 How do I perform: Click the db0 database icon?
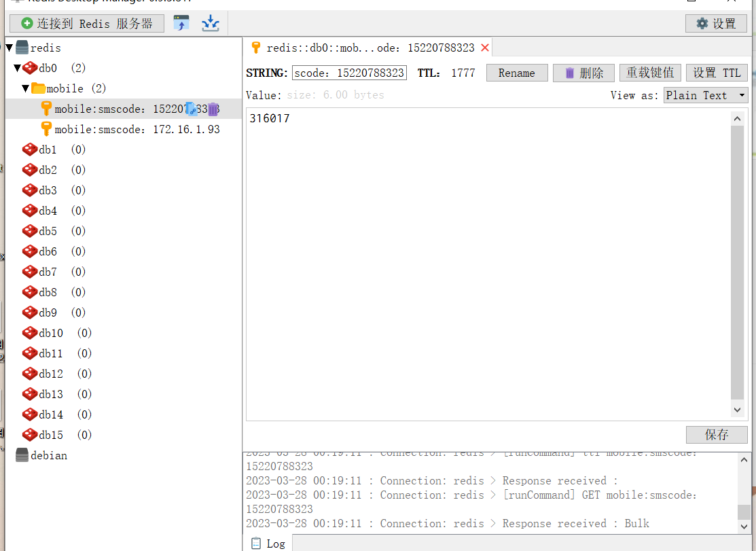click(30, 68)
